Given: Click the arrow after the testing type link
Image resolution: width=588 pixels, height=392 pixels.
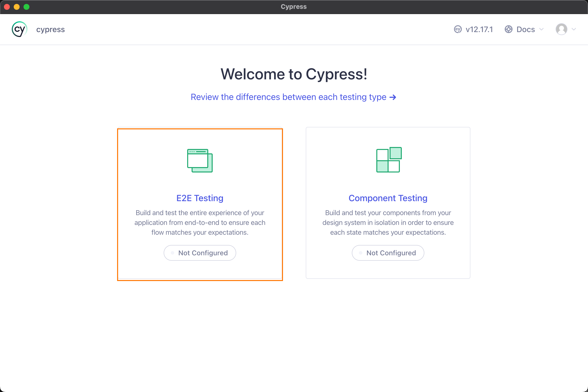Looking at the screenshot, I should click(393, 97).
